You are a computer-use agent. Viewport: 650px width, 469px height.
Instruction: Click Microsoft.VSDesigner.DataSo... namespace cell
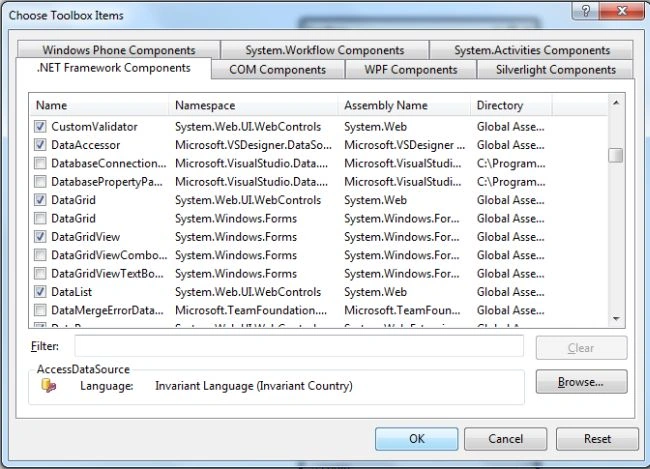(x=253, y=145)
